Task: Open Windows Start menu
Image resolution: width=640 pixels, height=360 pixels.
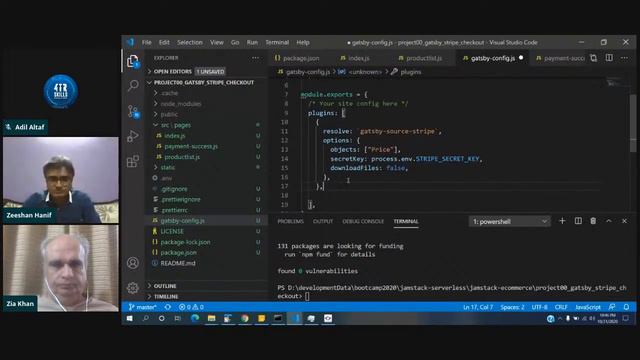Action: pos(130,318)
